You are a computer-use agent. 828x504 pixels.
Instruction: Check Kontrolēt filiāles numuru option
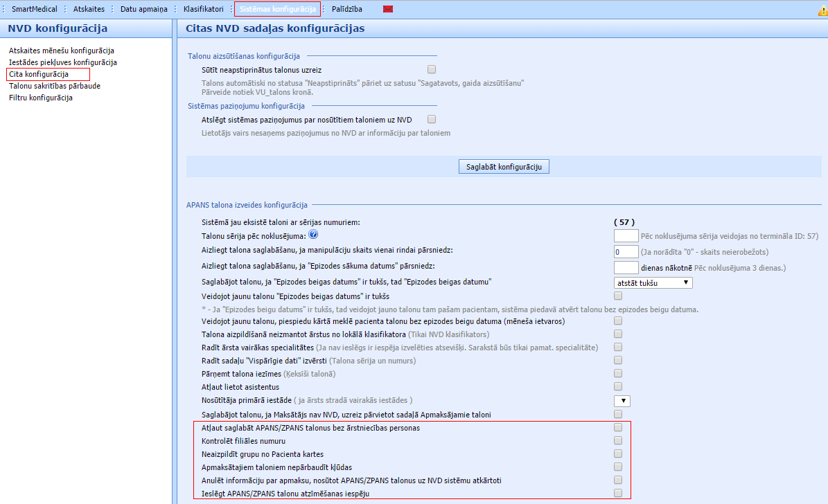[618, 441]
